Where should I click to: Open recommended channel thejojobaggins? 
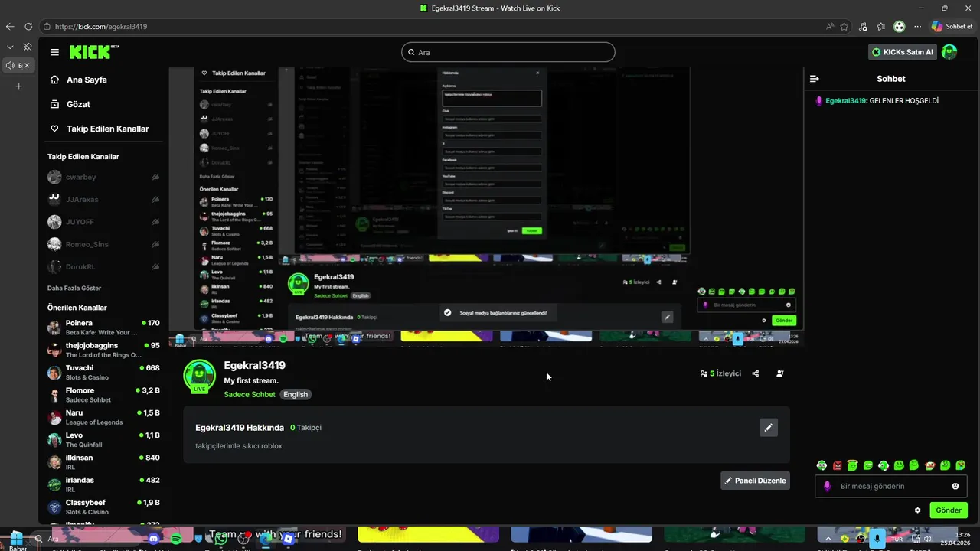tap(104, 350)
